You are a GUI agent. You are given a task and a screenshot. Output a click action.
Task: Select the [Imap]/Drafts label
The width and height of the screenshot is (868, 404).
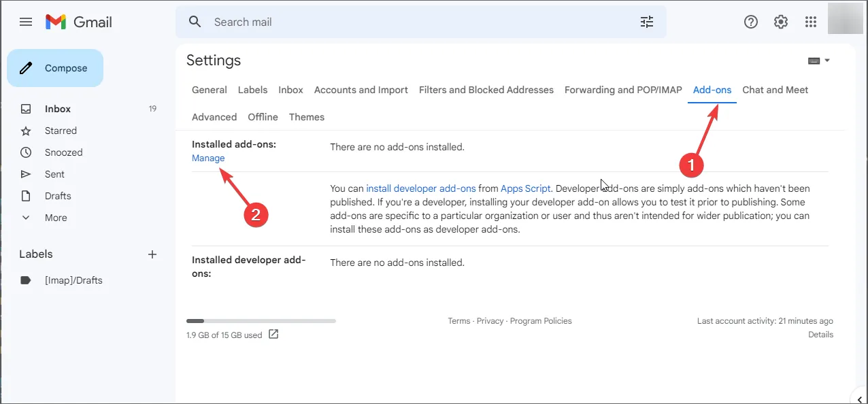click(x=73, y=280)
